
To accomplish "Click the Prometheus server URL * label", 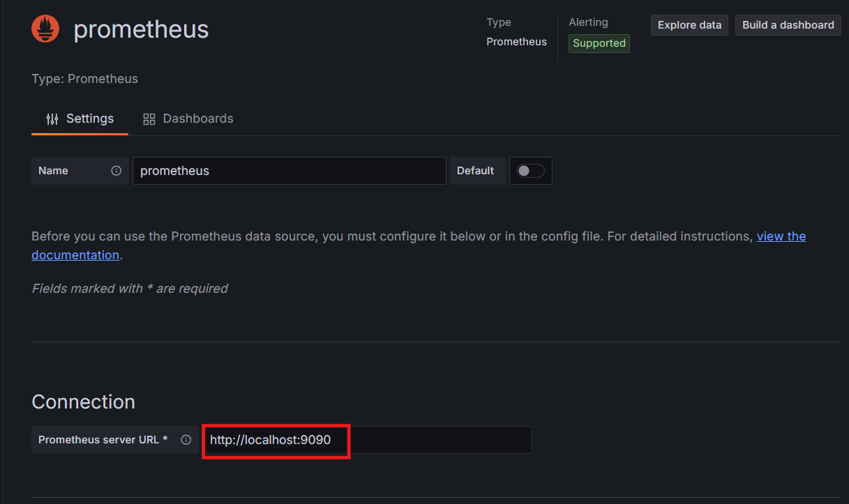I will [x=103, y=440].
